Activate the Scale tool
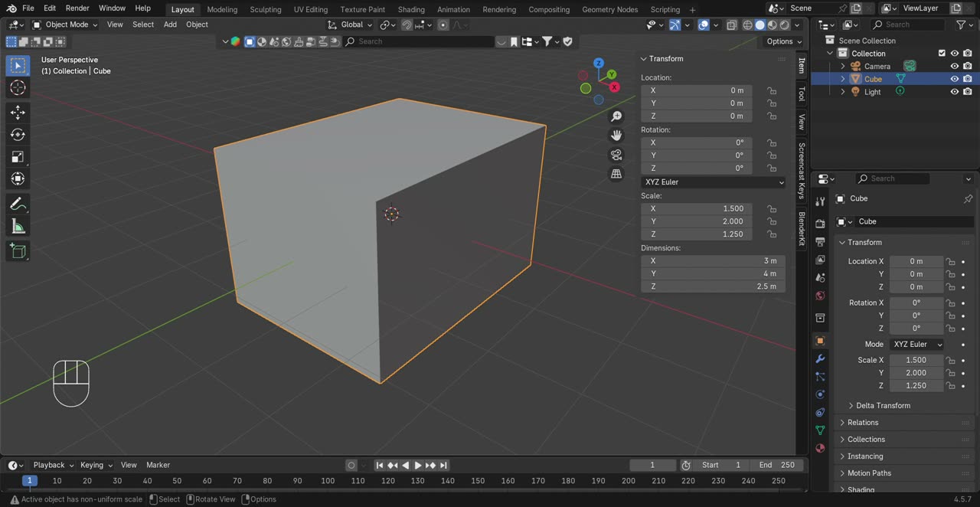 pos(18,157)
